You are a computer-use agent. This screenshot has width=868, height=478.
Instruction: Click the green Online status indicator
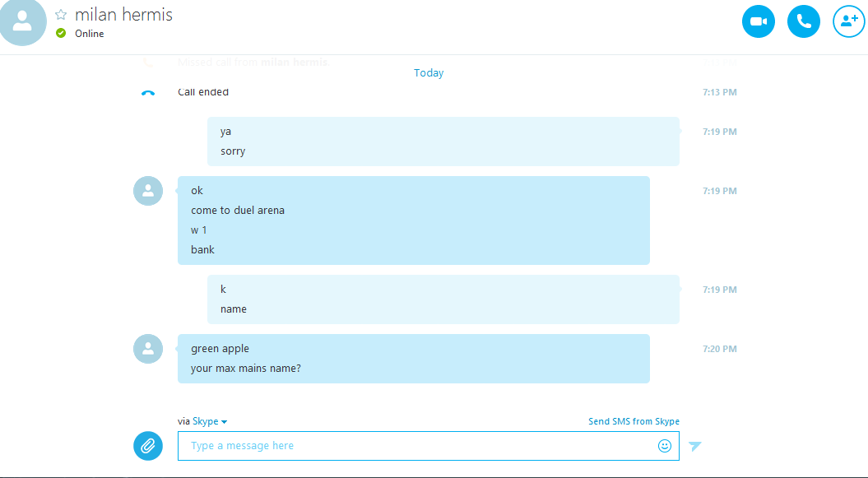pos(61,33)
